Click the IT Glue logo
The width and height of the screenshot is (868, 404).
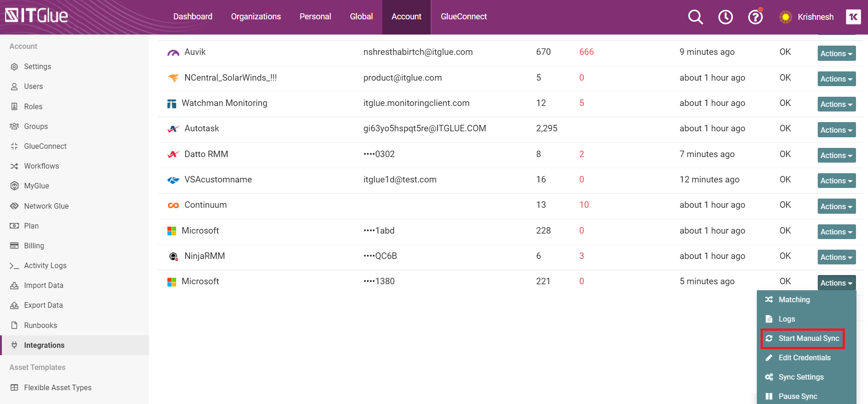36,16
